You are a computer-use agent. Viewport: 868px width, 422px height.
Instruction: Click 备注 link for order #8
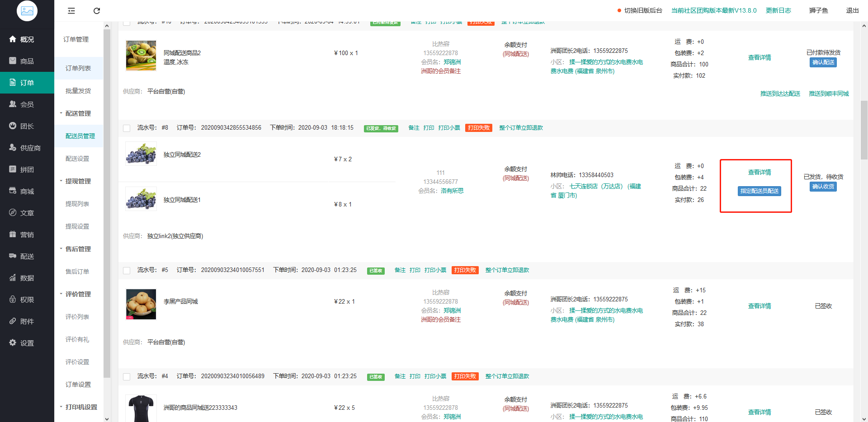[x=414, y=128]
